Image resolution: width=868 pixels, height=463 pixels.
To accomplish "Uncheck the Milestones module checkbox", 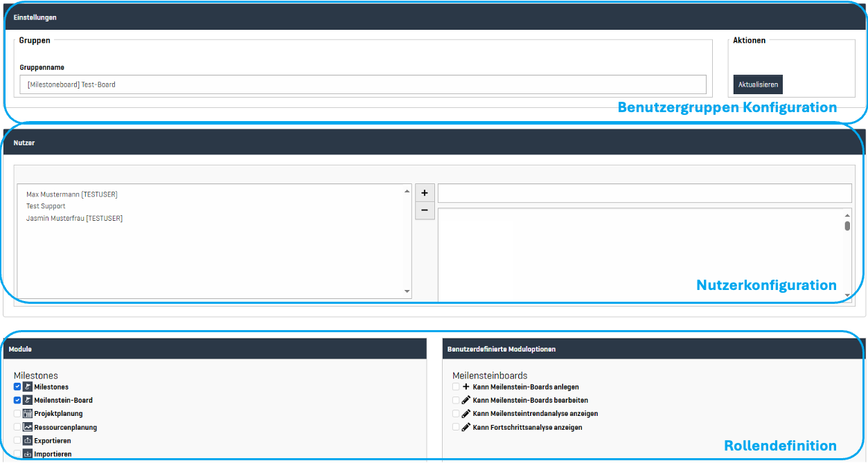I will [x=17, y=387].
